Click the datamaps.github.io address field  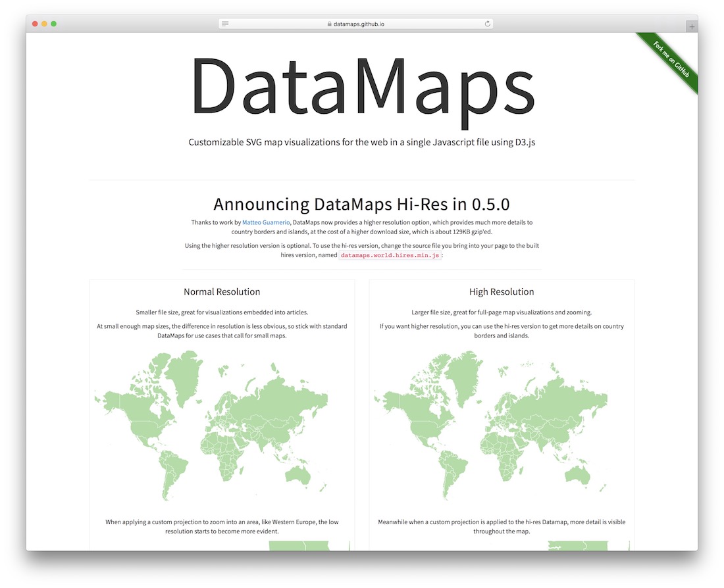[355, 24]
